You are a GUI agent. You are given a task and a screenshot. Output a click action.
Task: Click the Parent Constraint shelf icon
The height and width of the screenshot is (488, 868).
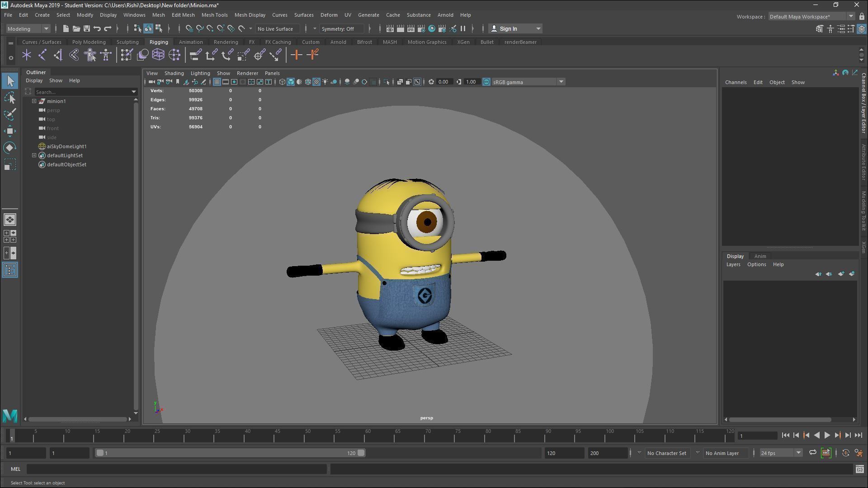click(x=195, y=55)
